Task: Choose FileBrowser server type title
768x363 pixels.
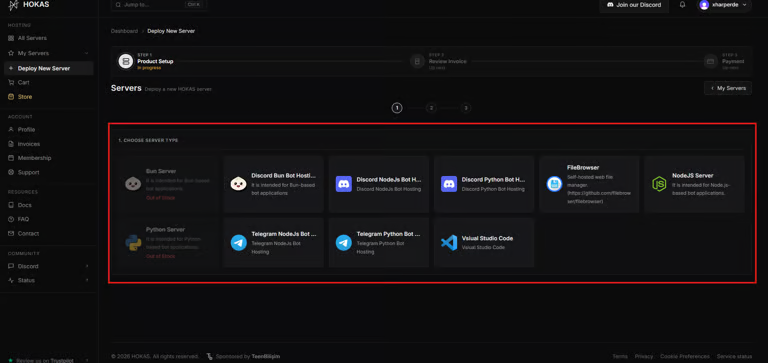Action: [x=583, y=168]
